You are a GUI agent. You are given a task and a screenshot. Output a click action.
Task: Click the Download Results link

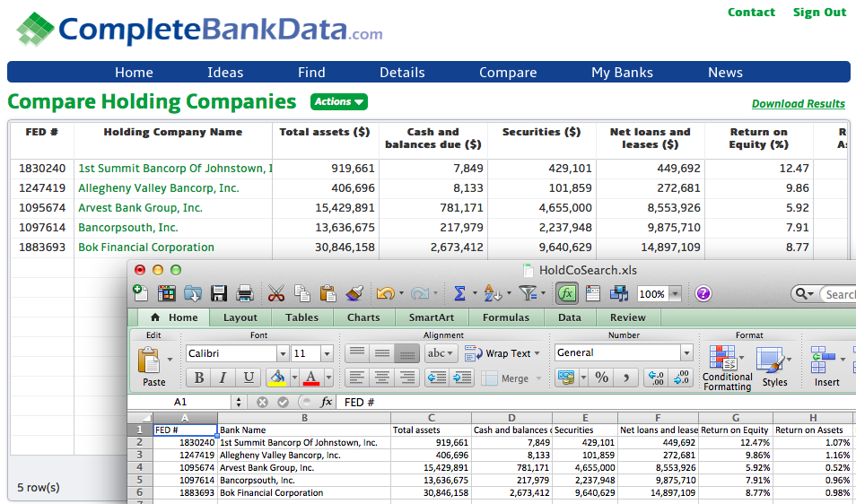[799, 104]
